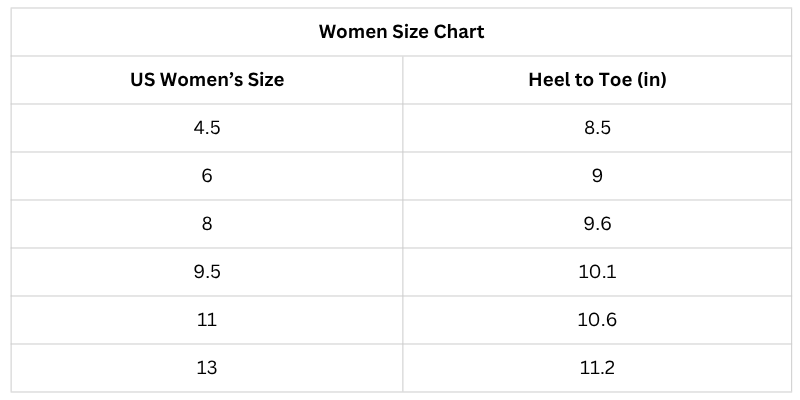The height and width of the screenshot is (400, 800).
Task: Select heel to toe length for size 9.5
Action: click(x=597, y=272)
